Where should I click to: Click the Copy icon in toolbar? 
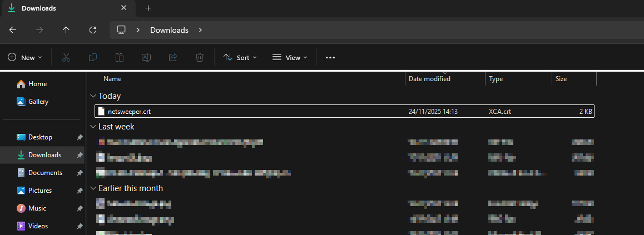93,57
